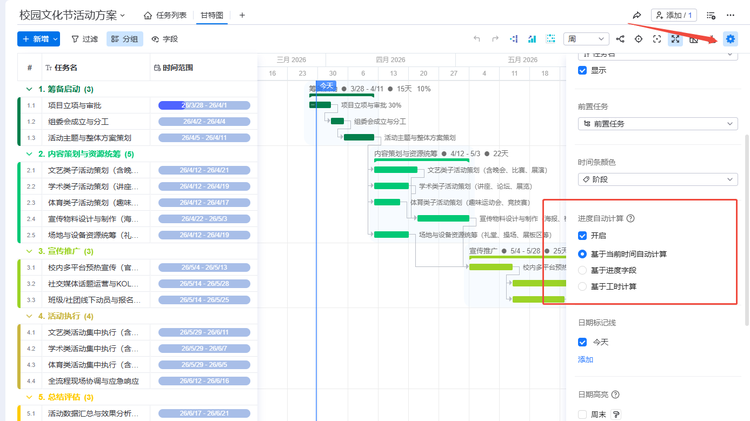Open the 阶段 time bar color dropdown
Screen dimensions: 750x421
click(x=657, y=179)
